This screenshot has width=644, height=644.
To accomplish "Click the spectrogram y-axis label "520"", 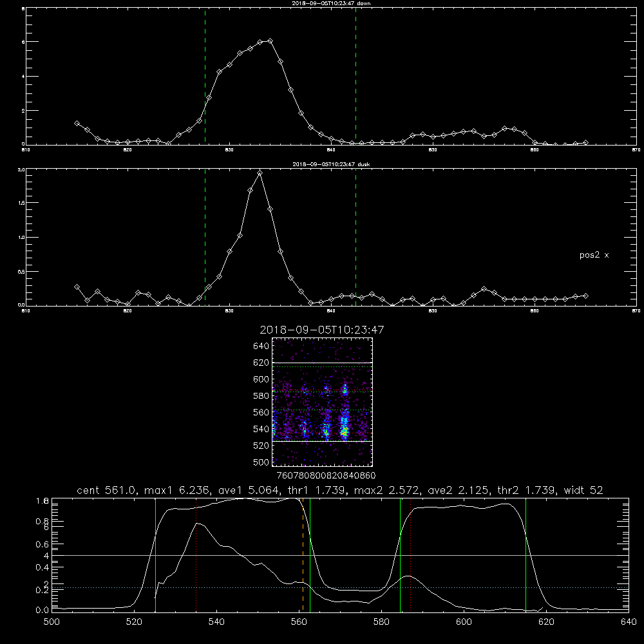I will tap(261, 446).
